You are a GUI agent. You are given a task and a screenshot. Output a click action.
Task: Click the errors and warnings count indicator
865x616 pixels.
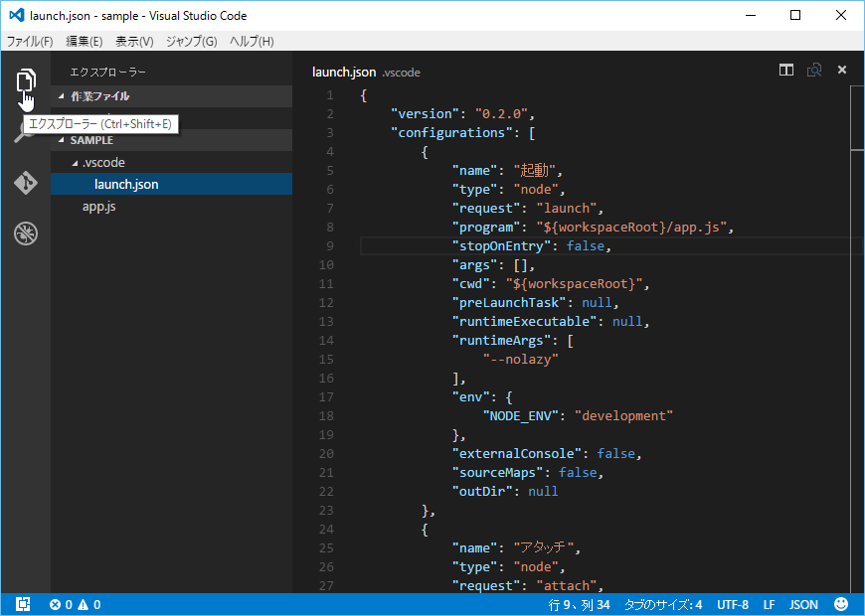coord(76,604)
